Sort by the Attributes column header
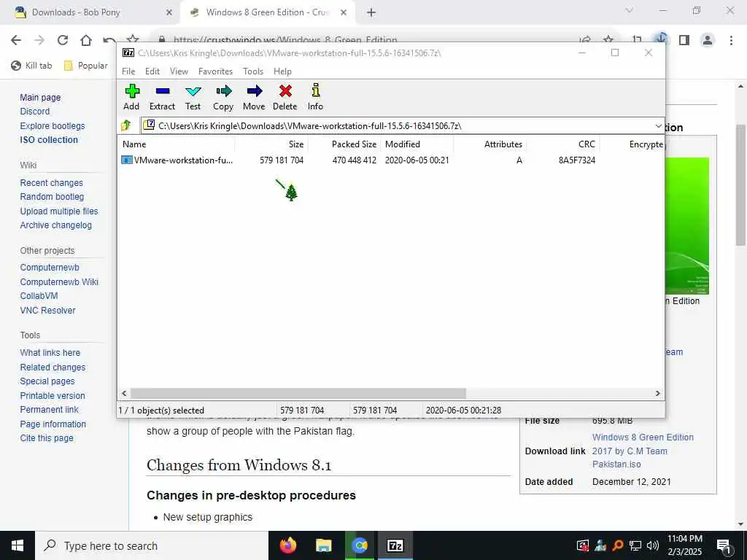Screen dimensions: 747x560 pos(489,144)
